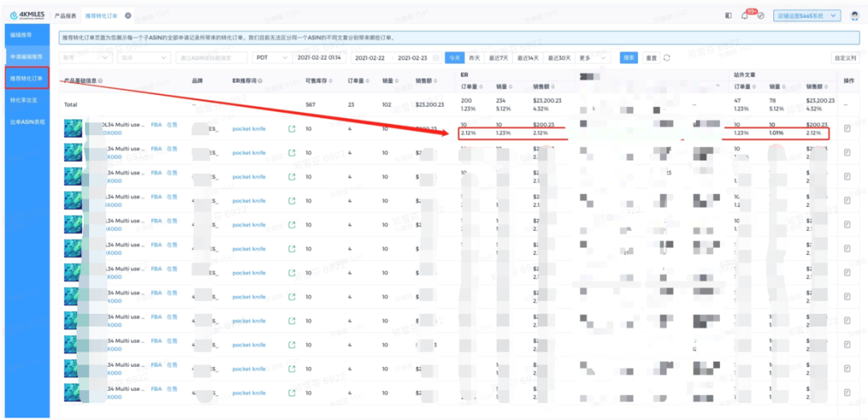868x420 pixels.
Task: Click the refresh icon beside 重置 button
Action: (667, 58)
